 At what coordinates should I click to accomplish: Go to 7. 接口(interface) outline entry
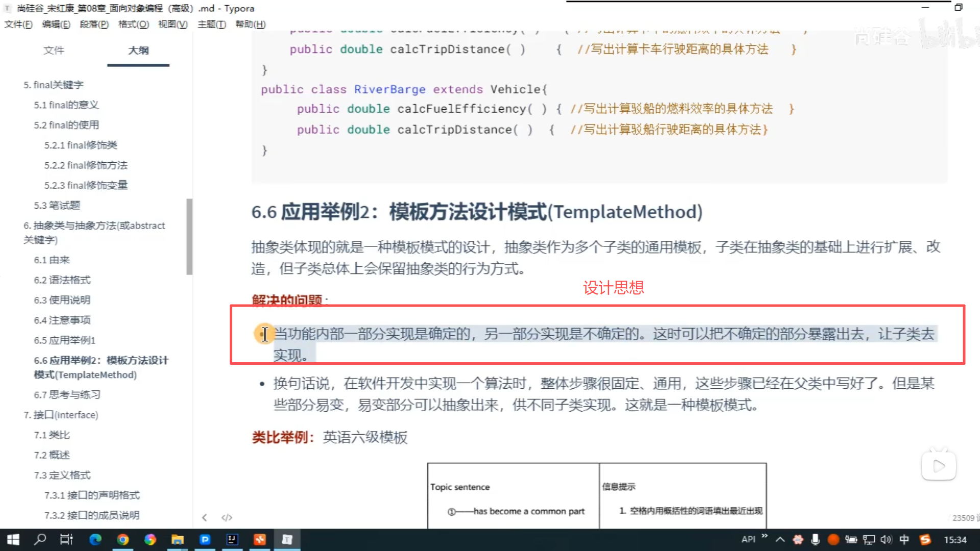point(61,415)
